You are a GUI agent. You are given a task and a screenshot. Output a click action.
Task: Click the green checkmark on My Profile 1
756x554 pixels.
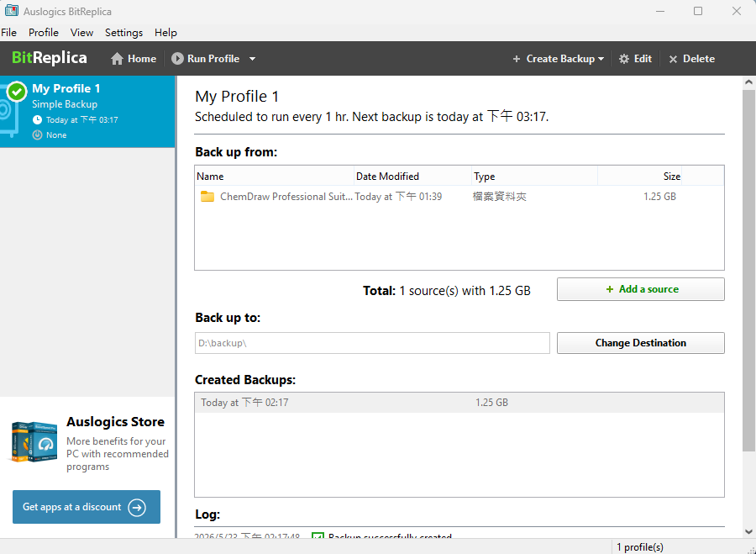coord(18,91)
